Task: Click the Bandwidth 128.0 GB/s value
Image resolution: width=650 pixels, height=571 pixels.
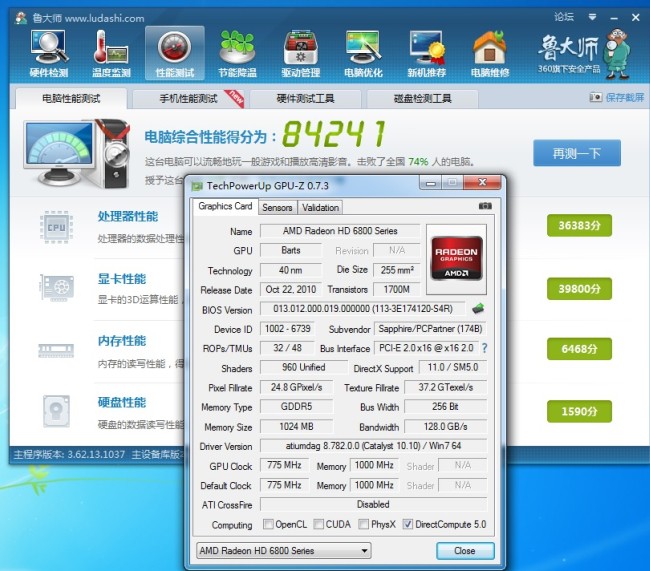Action: pyautogui.click(x=445, y=426)
